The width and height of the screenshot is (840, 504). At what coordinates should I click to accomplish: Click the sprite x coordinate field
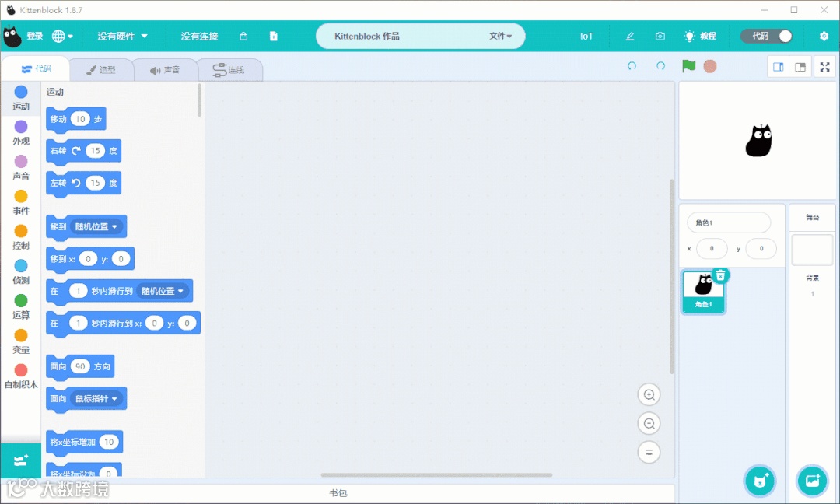tap(712, 249)
